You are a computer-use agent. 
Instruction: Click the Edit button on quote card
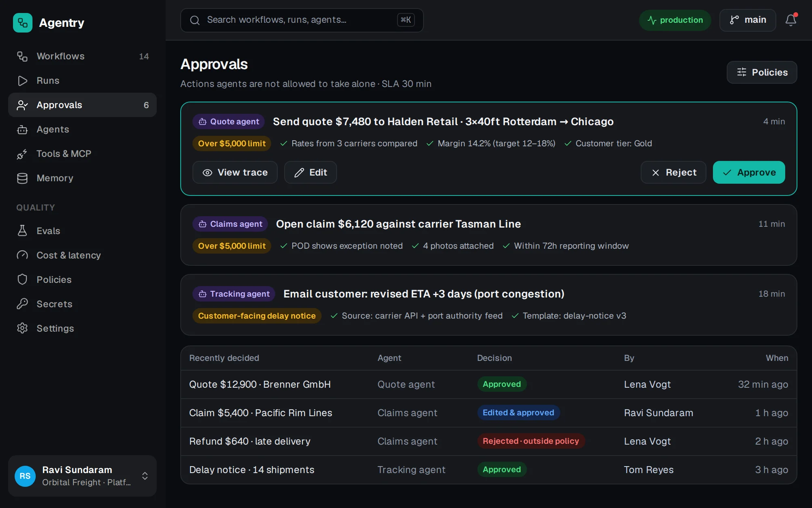click(310, 172)
